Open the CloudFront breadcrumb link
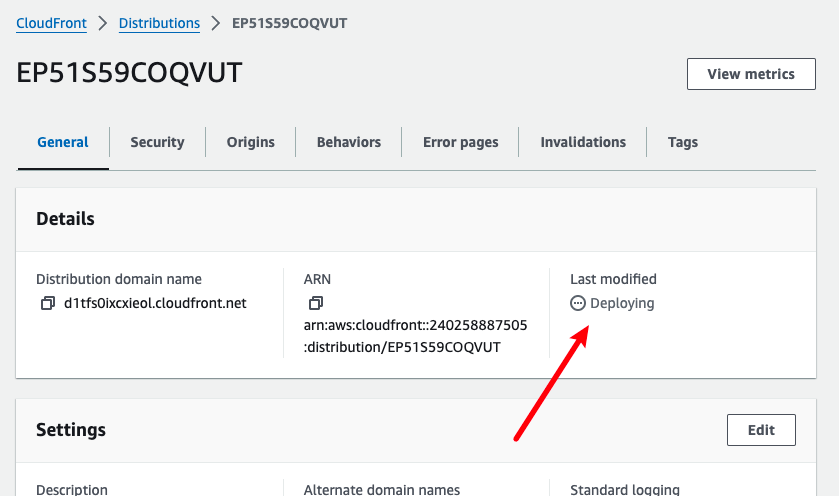The width and height of the screenshot is (839, 496). (x=51, y=24)
